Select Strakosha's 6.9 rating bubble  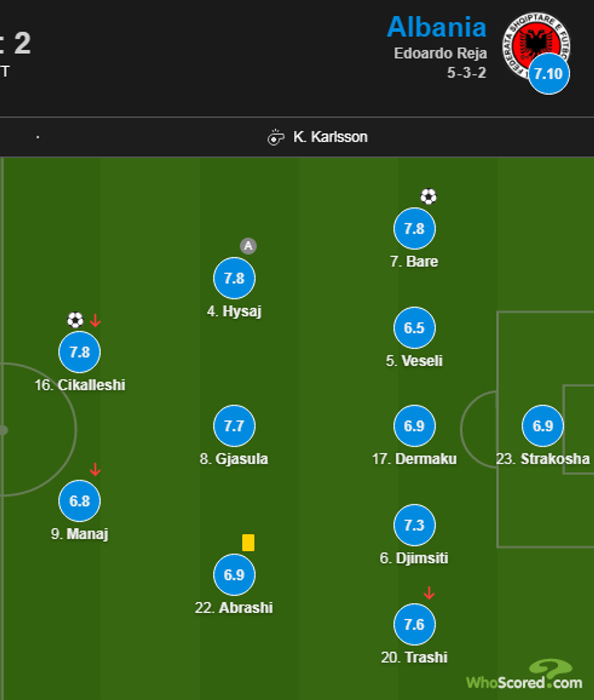542,426
